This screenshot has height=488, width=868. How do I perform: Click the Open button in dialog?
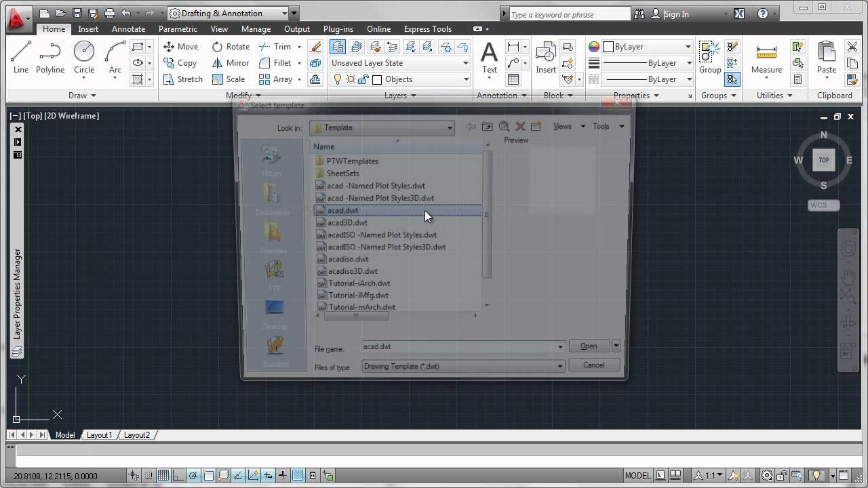589,346
